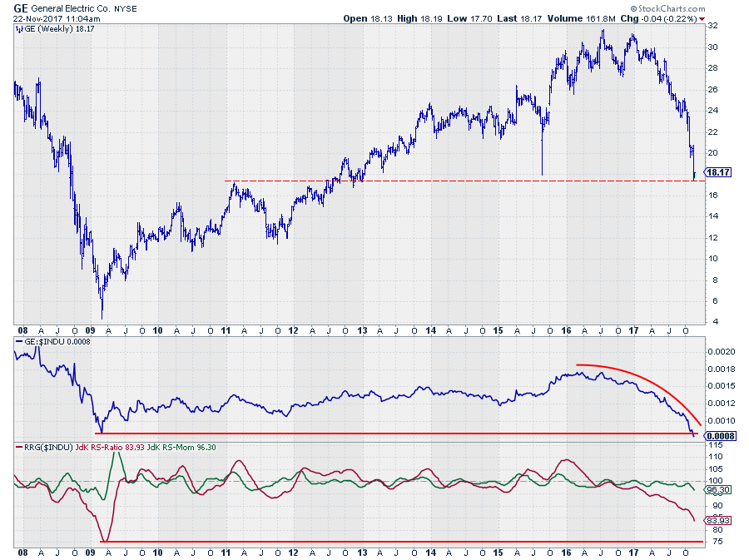Click year 11 on price panel time axis
The width and height of the screenshot is (749, 560).
[226, 330]
